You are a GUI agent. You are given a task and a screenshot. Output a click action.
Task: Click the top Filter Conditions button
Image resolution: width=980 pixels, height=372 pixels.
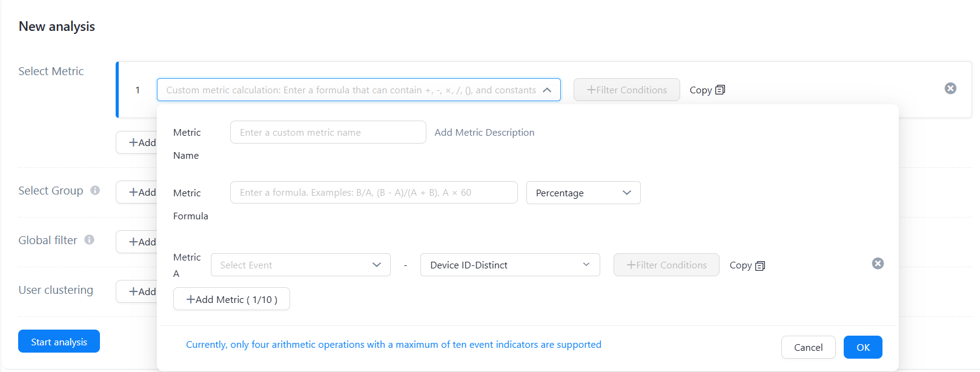[626, 90]
